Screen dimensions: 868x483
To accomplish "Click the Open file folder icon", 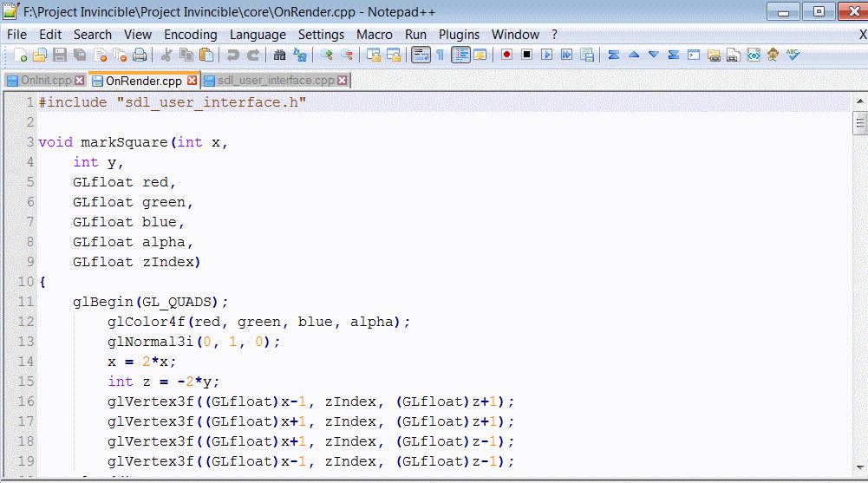I will [40, 55].
